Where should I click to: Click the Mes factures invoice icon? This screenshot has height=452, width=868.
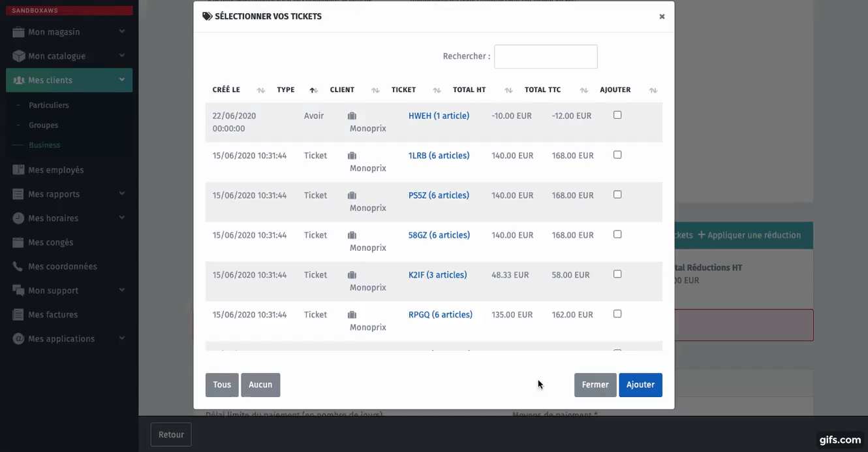click(x=18, y=315)
